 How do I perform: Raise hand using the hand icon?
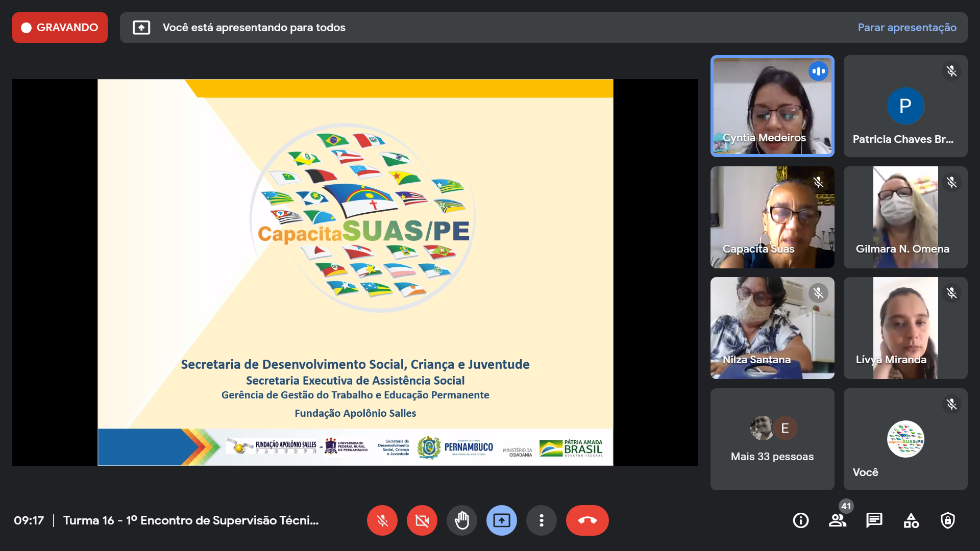[461, 520]
